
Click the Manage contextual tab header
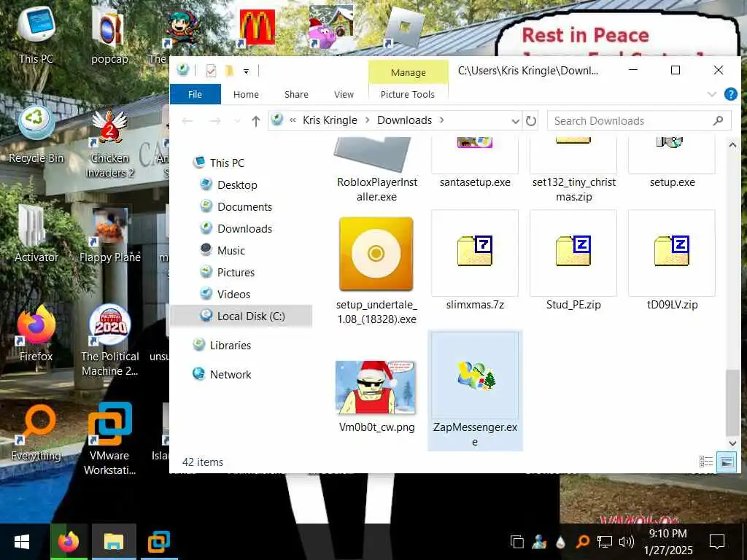(x=409, y=72)
